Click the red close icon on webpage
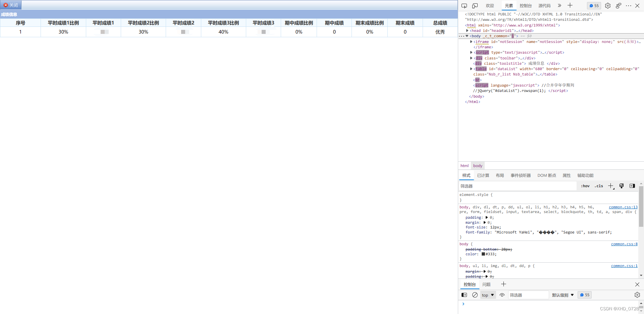 [x=6, y=5]
